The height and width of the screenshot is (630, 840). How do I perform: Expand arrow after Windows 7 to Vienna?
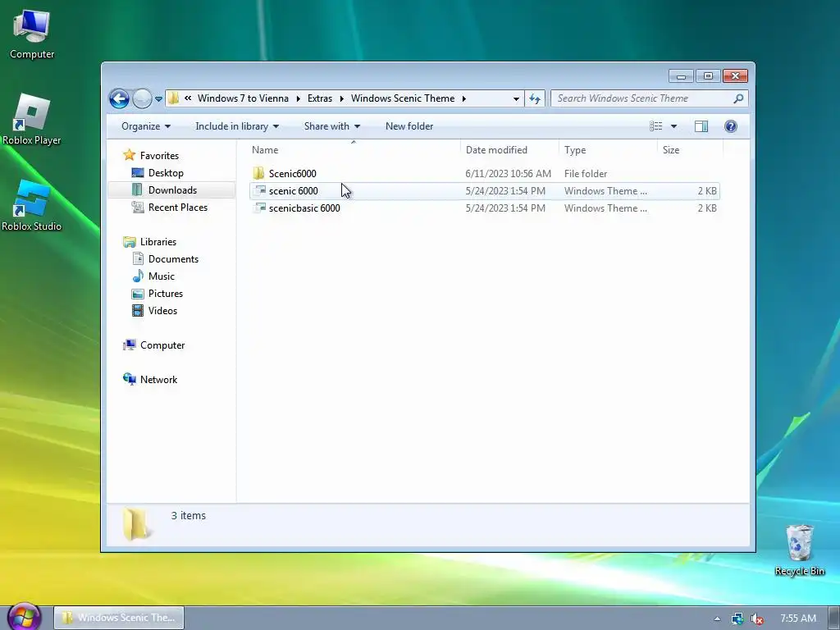point(299,98)
